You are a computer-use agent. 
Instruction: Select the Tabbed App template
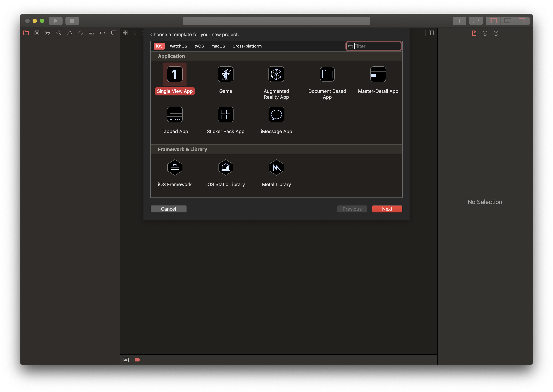tap(174, 115)
